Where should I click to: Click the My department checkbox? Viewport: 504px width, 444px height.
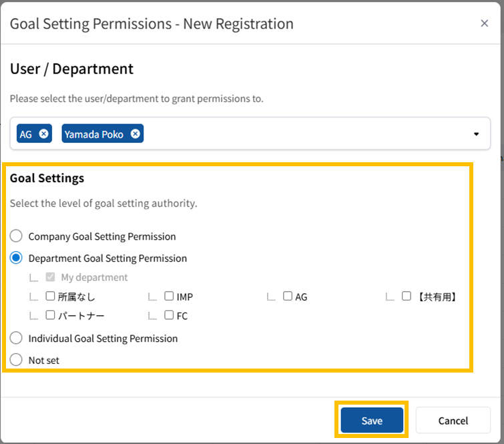point(50,277)
